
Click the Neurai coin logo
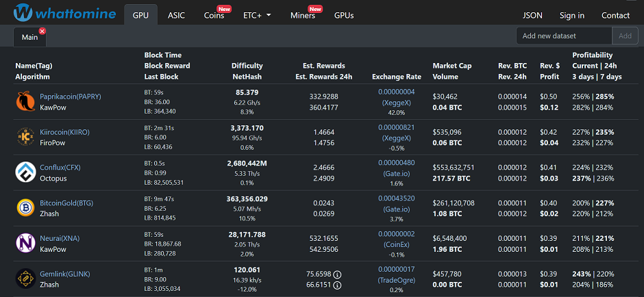pyautogui.click(x=25, y=243)
